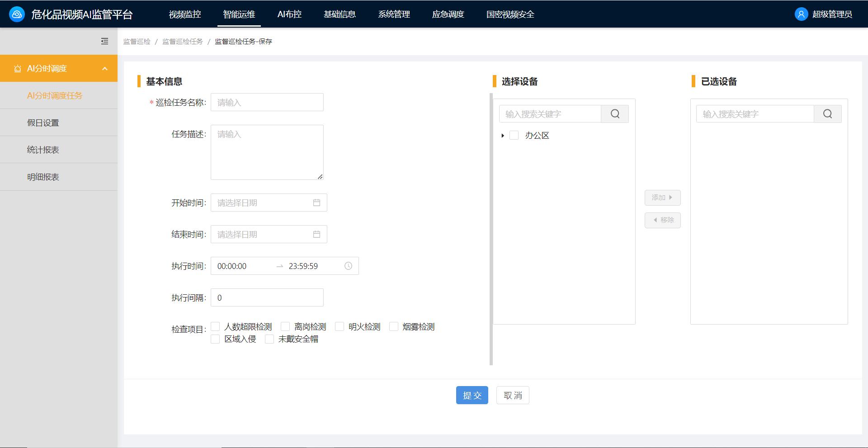Click the 提交 button
The image size is (868, 448).
(472, 395)
